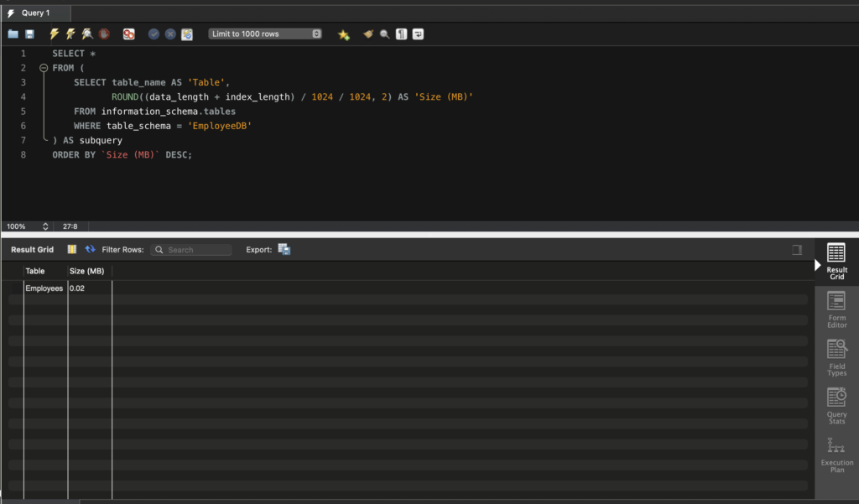
Task: Click the Filter Rows search field
Action: tap(198, 250)
